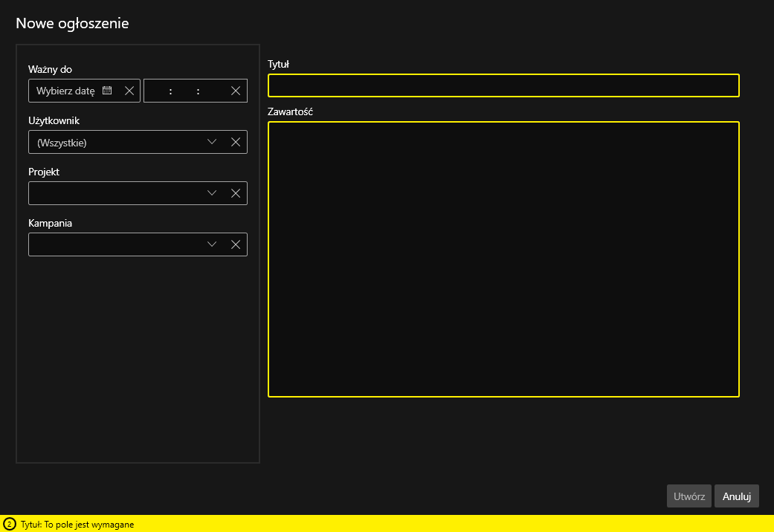774x532 pixels.
Task: Click the (Wszystkie) value in Użytkownik field
Action: coord(62,143)
